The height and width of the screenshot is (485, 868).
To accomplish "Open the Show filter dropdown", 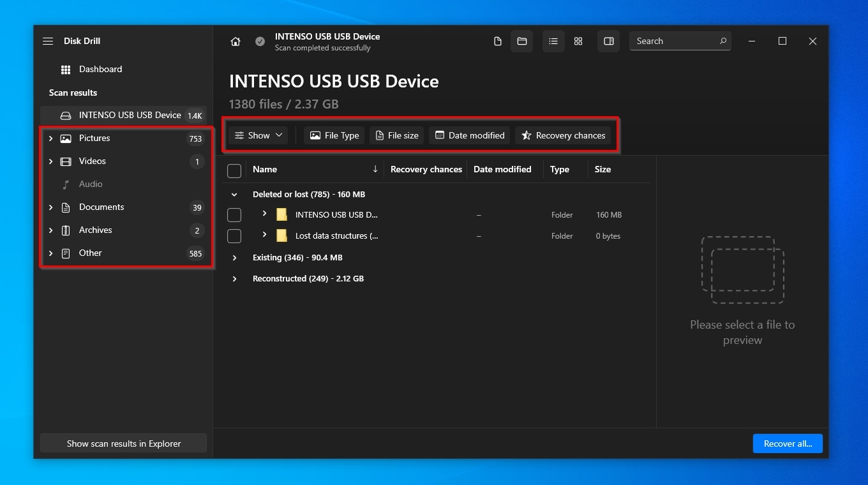I will pyautogui.click(x=258, y=135).
